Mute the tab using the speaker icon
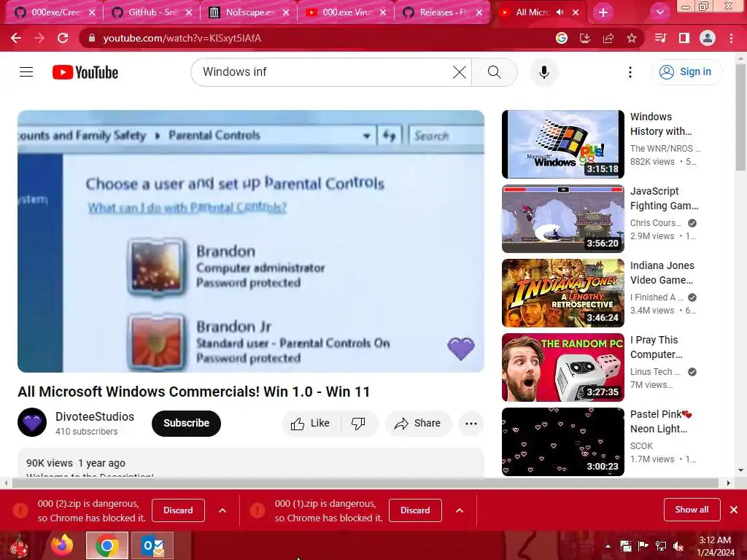The width and height of the screenshot is (747, 560). 560,12
